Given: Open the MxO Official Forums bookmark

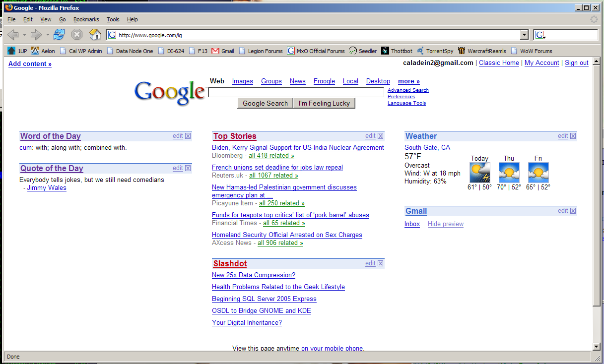Looking at the screenshot, I should (316, 51).
